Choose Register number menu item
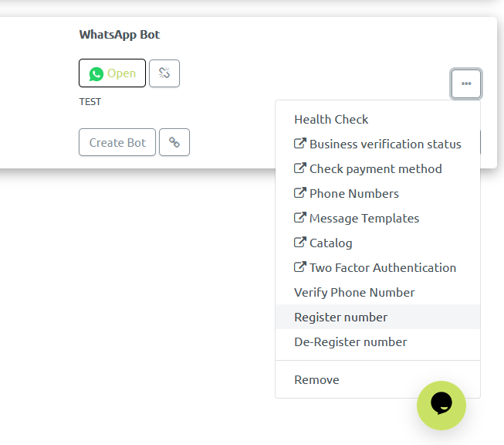 coord(340,317)
